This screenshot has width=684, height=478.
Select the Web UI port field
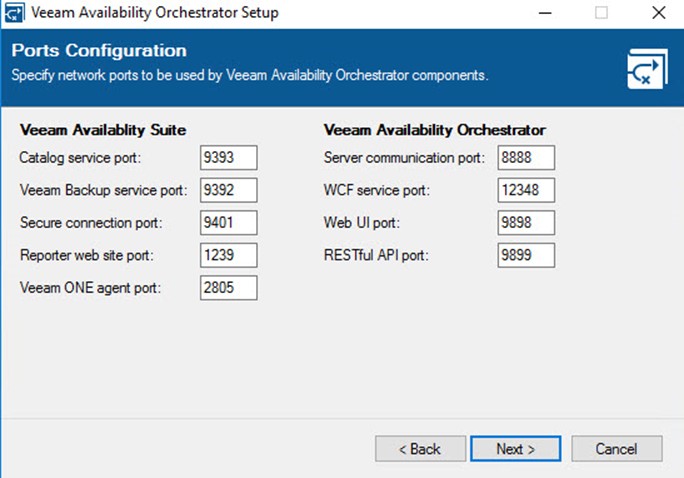pos(526,222)
